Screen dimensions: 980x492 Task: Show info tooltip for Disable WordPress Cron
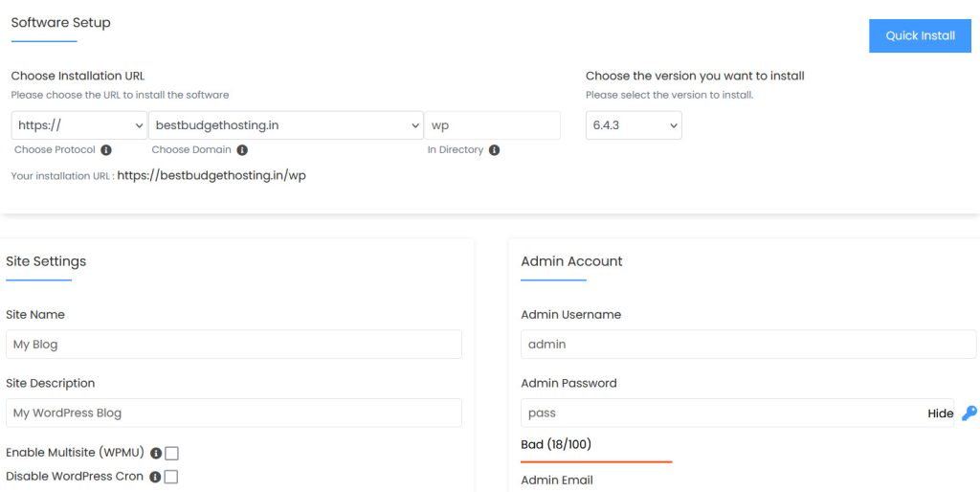click(x=155, y=477)
